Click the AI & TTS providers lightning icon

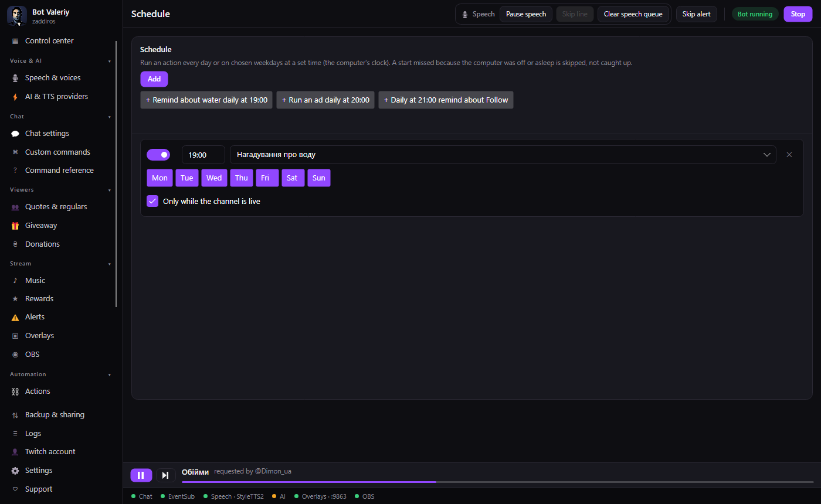click(15, 97)
